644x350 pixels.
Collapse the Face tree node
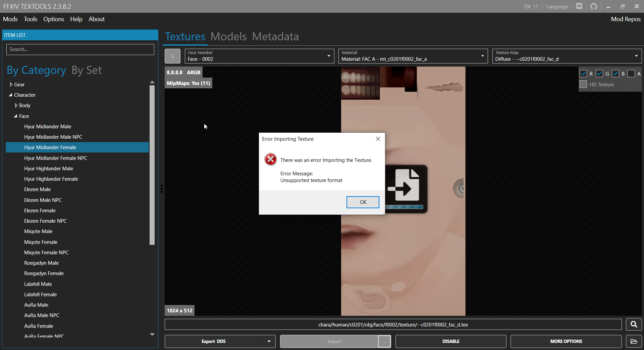click(15, 116)
